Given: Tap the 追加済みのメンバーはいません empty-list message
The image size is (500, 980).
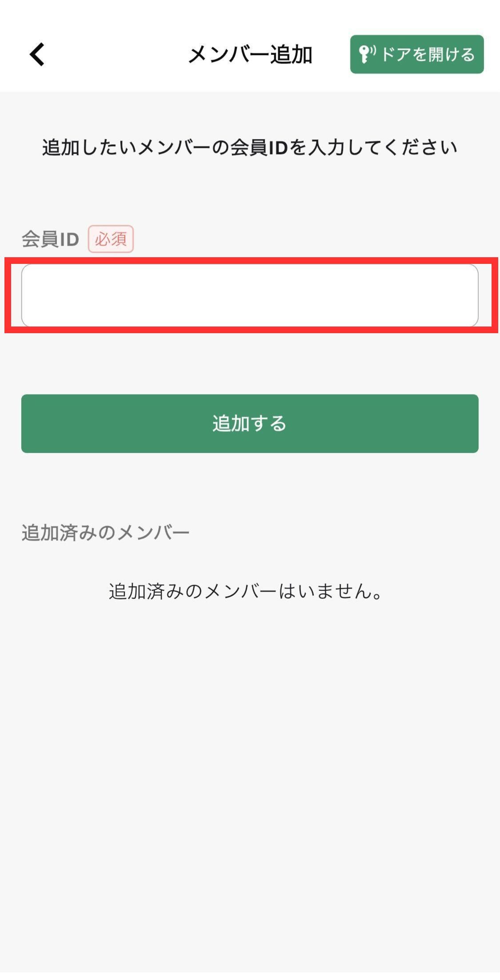Looking at the screenshot, I should [x=246, y=591].
